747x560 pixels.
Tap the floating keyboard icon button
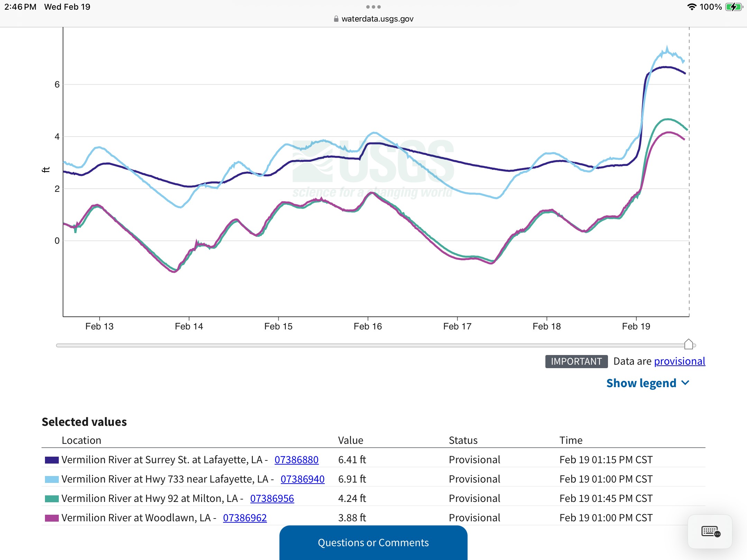(710, 532)
